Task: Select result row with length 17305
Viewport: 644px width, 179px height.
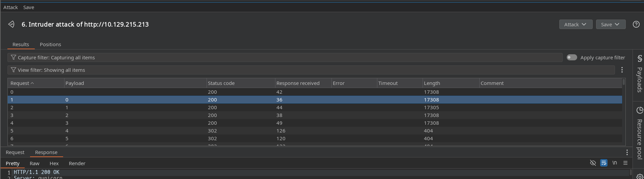Action: (315, 108)
